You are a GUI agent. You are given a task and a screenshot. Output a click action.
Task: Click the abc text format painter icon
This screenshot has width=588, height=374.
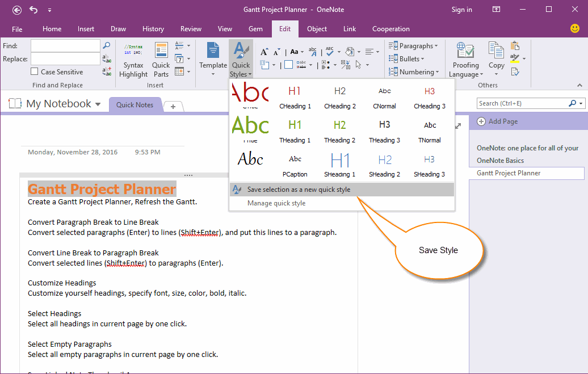point(312,52)
